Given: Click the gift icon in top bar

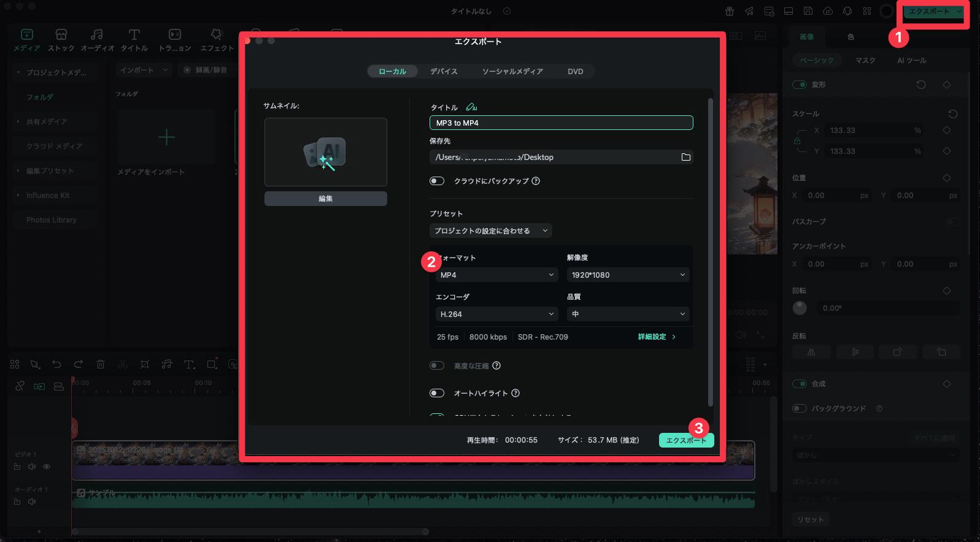Looking at the screenshot, I should (x=729, y=11).
